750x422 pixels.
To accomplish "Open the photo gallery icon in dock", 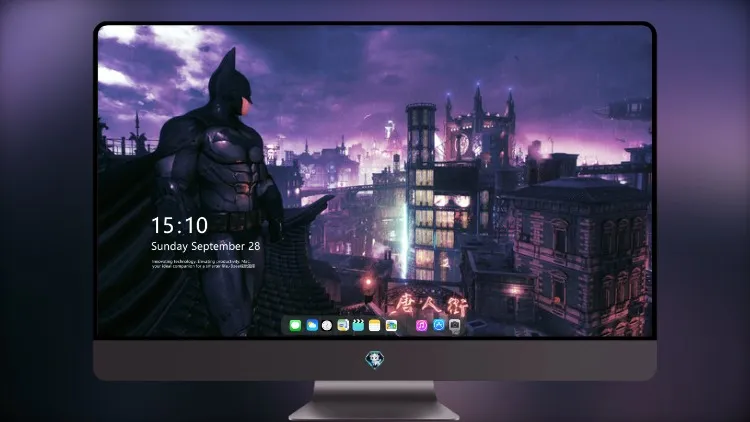I will pos(391,325).
